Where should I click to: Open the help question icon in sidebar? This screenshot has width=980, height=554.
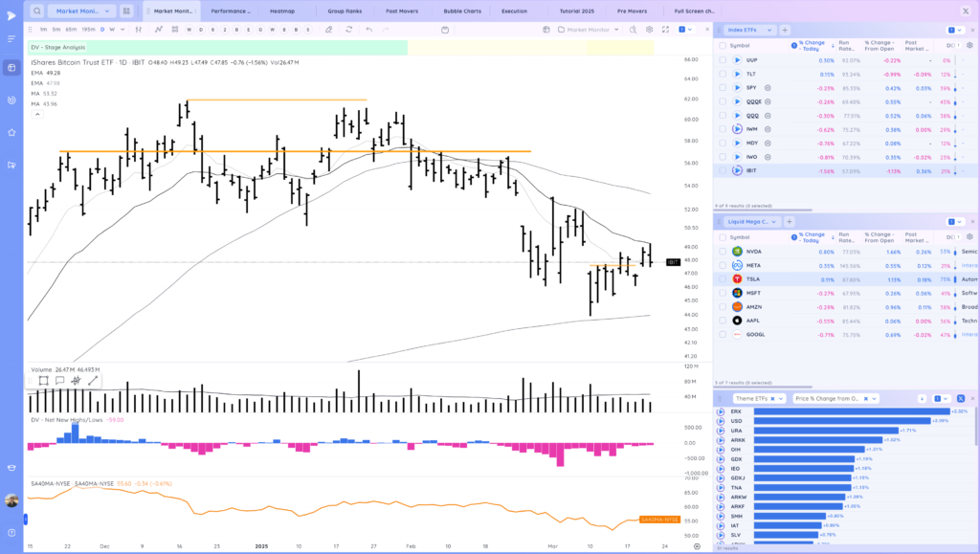[x=11, y=533]
